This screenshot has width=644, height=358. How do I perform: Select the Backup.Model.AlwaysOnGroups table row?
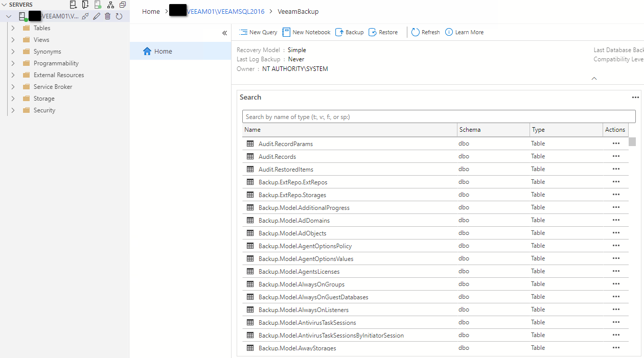tap(435, 284)
